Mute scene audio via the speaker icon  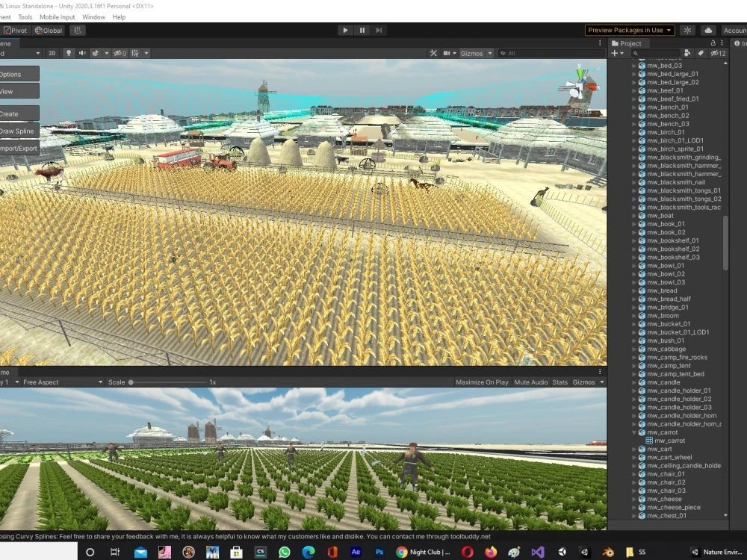pos(83,53)
